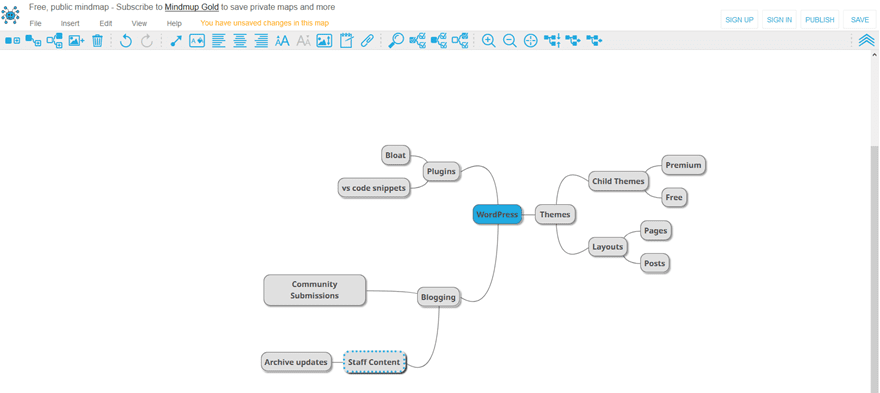
Task: Collapse toolbar with double chevron
Action: click(867, 40)
